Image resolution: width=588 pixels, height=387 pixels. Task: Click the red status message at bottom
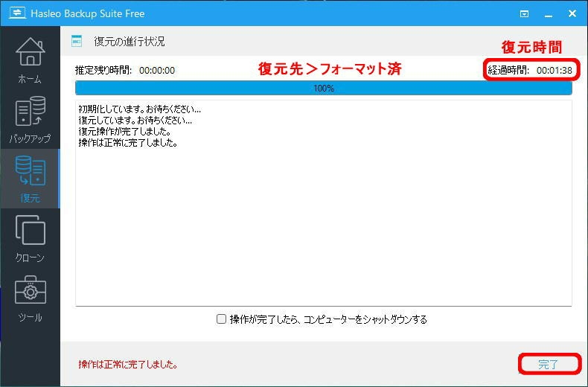click(x=128, y=364)
